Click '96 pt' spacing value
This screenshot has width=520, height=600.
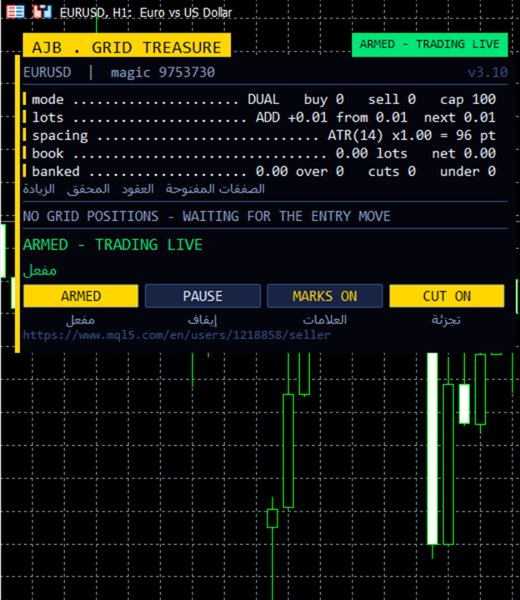pyautogui.click(x=476, y=135)
